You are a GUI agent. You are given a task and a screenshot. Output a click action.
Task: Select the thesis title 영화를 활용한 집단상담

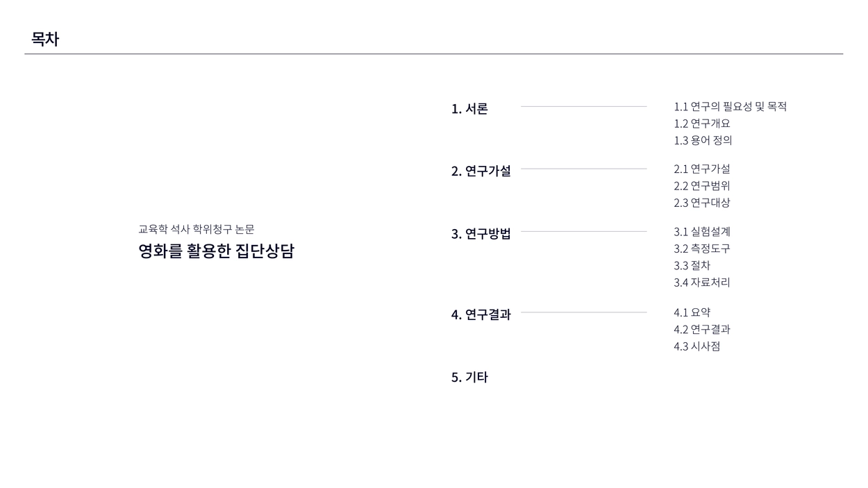point(216,251)
